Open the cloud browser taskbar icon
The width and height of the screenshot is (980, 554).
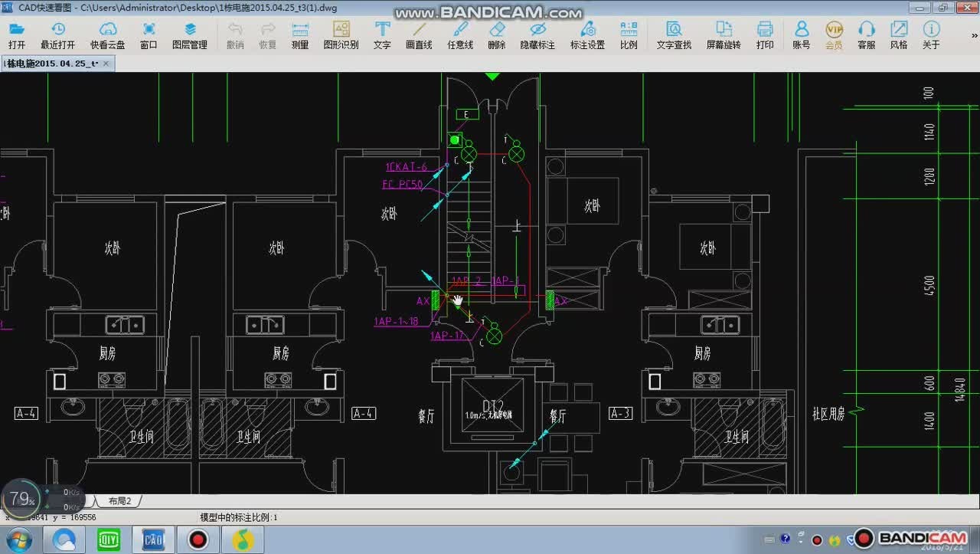tap(64, 539)
